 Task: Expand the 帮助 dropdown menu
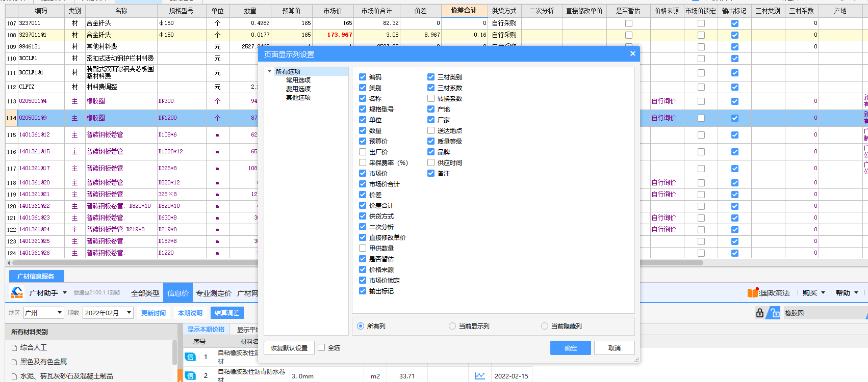856,293
